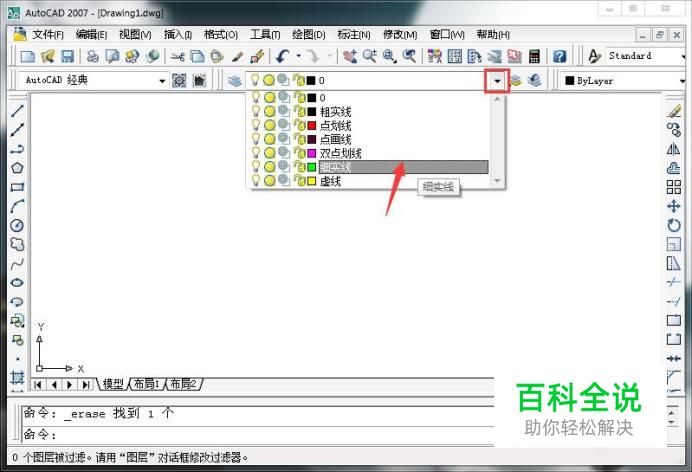Viewport: 692px width, 472px height.
Task: Toggle light bulb on/off for 粗实线 layer
Action: (256, 111)
